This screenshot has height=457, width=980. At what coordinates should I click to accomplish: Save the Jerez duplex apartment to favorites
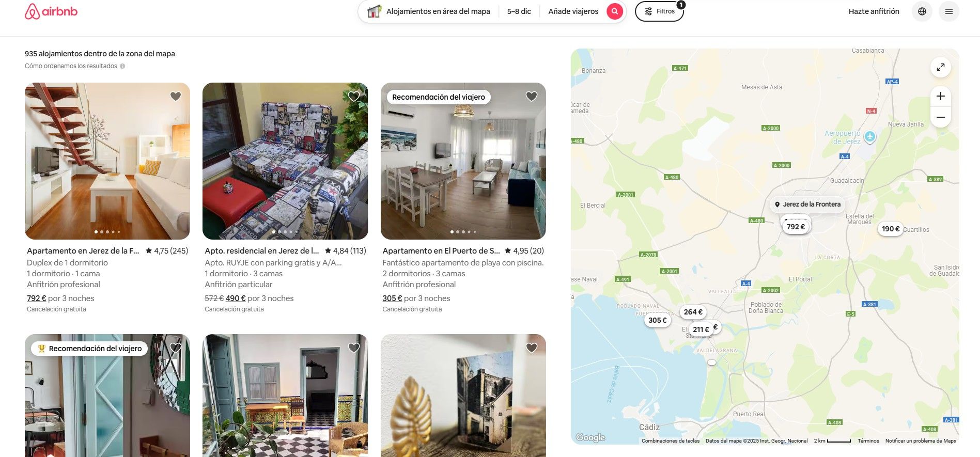click(176, 97)
